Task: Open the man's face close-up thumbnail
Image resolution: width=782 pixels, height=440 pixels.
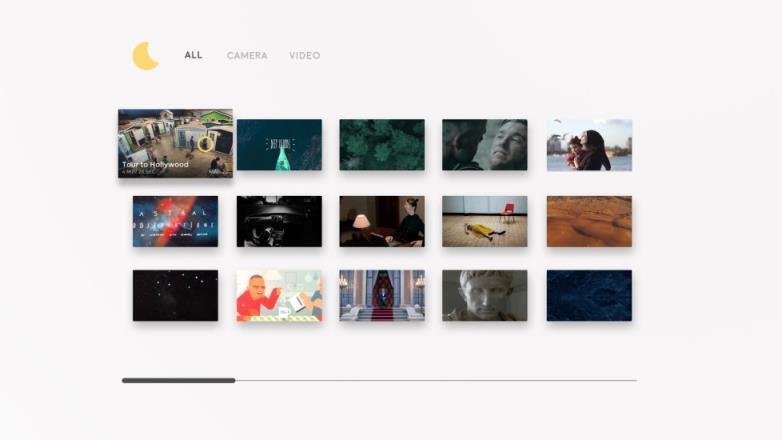Action: 484,145
